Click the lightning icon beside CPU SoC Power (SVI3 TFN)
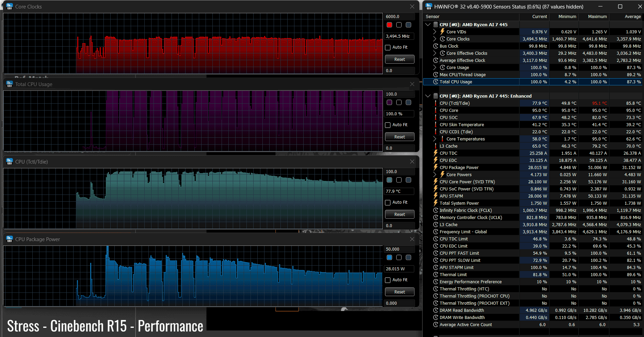This screenshot has height=337, width=644. pyautogui.click(x=436, y=189)
